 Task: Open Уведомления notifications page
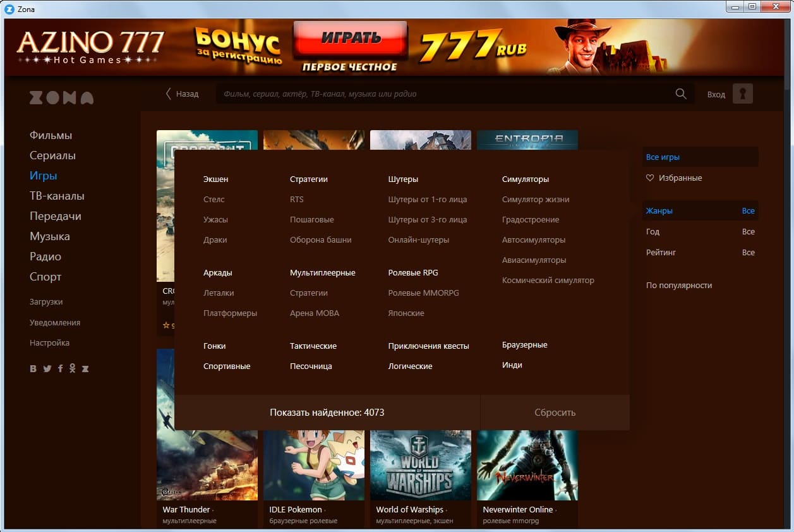click(x=55, y=322)
